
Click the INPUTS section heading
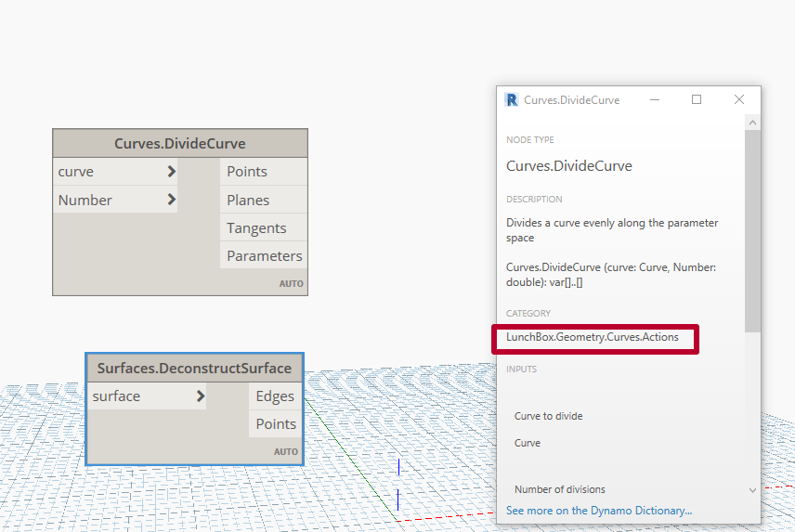tap(521, 369)
